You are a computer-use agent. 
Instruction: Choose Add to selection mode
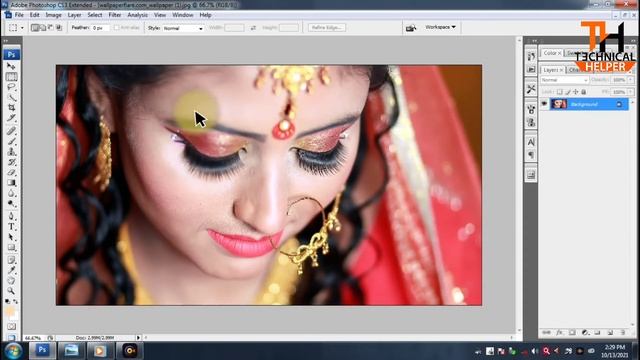[42, 28]
